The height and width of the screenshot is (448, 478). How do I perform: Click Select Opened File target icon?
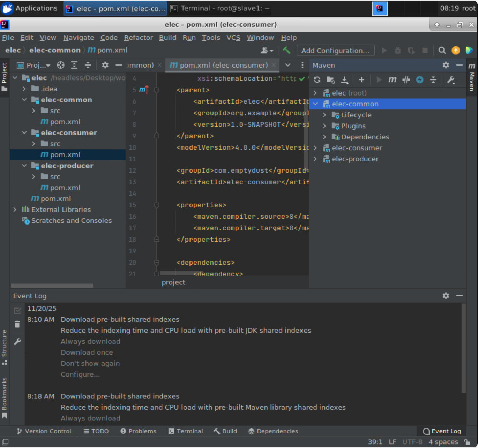click(x=61, y=65)
